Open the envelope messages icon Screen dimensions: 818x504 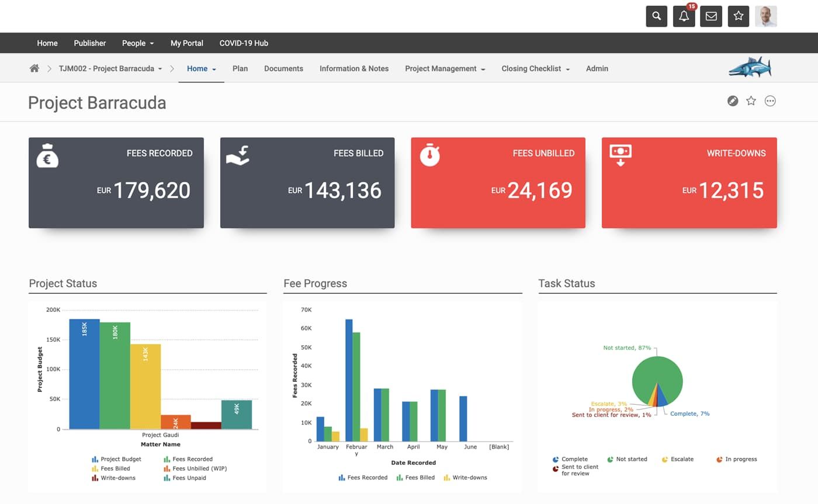pyautogui.click(x=711, y=16)
